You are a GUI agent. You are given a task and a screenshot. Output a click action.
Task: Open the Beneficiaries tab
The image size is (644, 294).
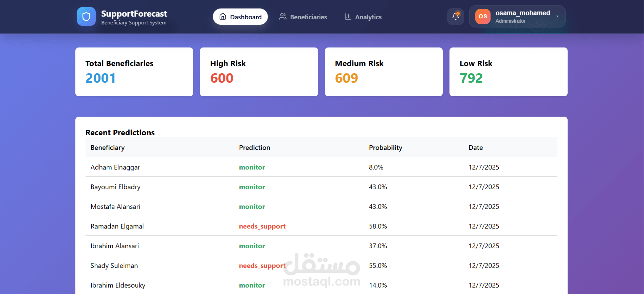click(x=303, y=17)
